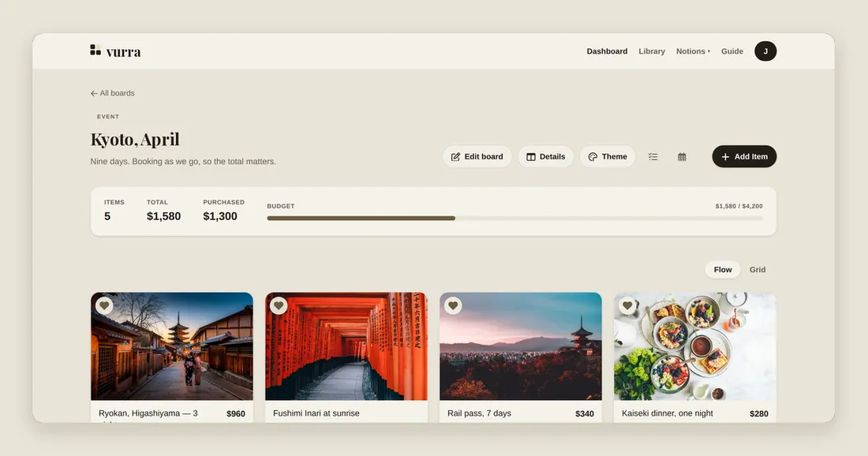868x456 pixels.
Task: Go back to All boards
Action: tap(112, 93)
